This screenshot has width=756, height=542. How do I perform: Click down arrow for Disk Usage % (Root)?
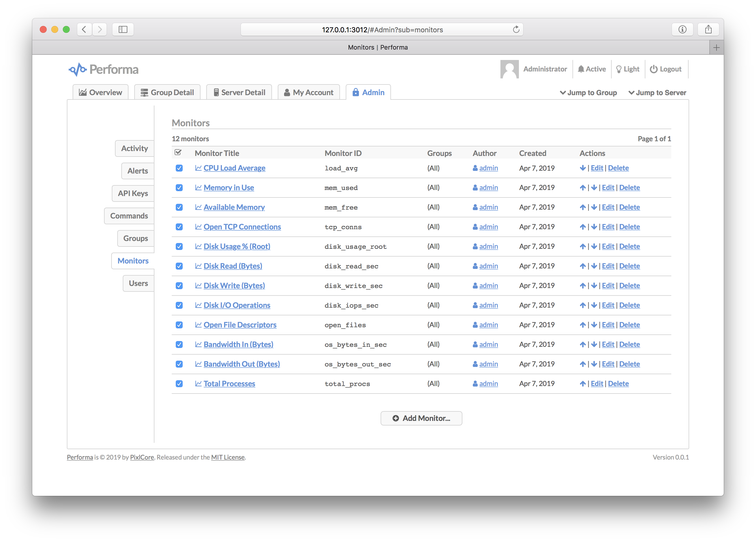tap(594, 246)
